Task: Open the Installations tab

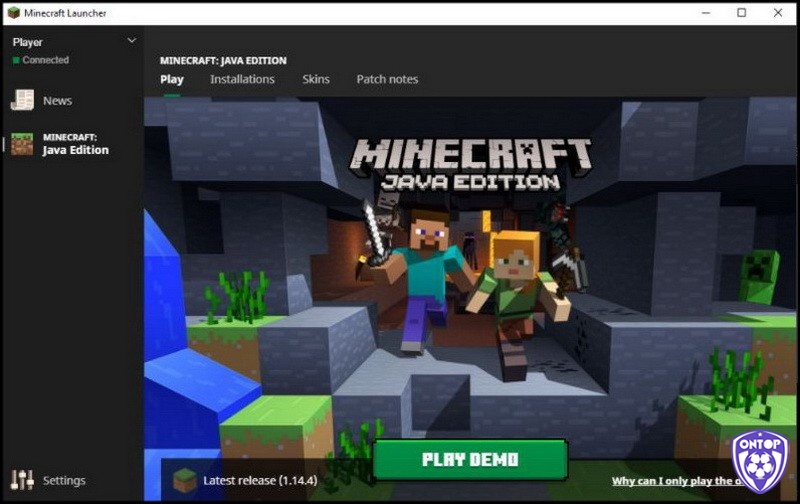Action: 242,79
